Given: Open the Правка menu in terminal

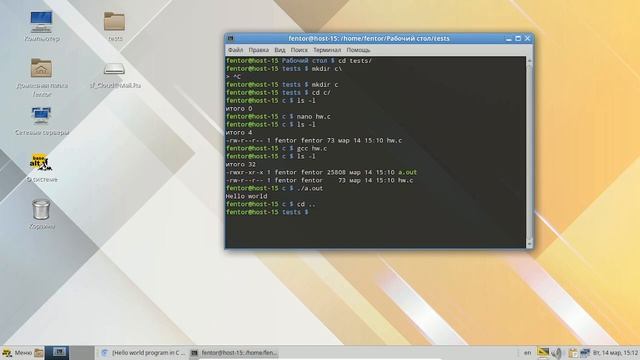Looking at the screenshot, I should point(258,50).
